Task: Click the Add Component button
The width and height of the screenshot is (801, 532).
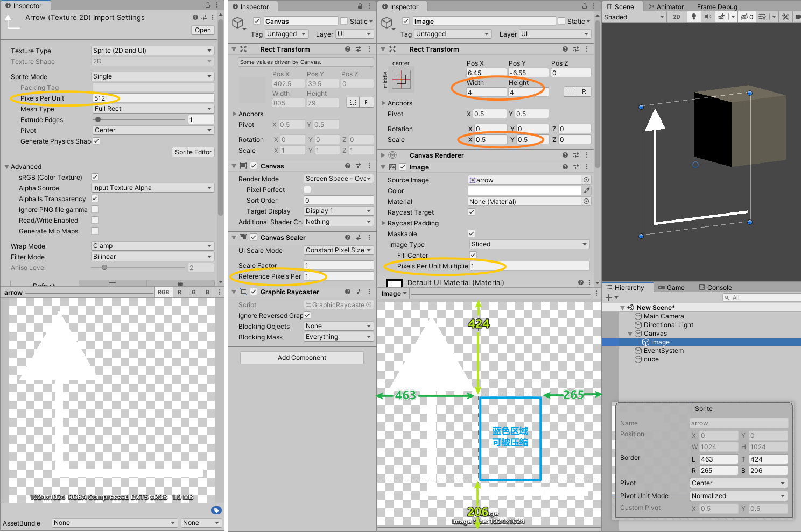Action: [x=302, y=358]
